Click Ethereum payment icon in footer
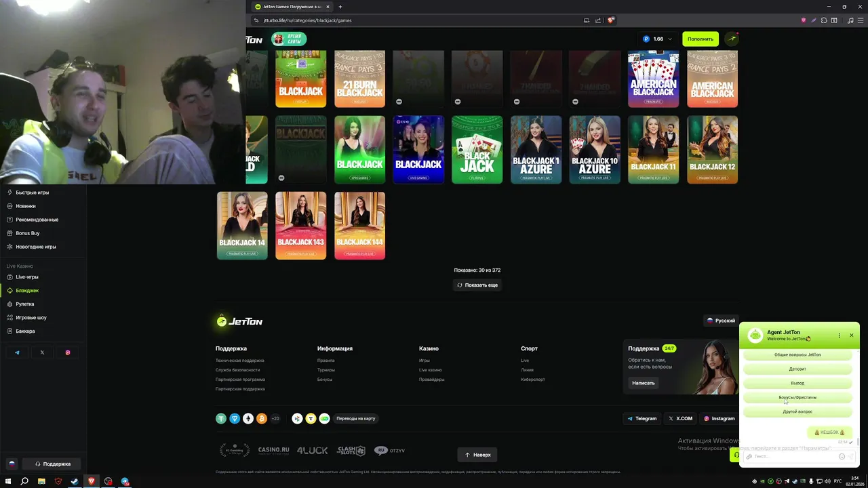The height and width of the screenshot is (488, 868). (x=248, y=419)
